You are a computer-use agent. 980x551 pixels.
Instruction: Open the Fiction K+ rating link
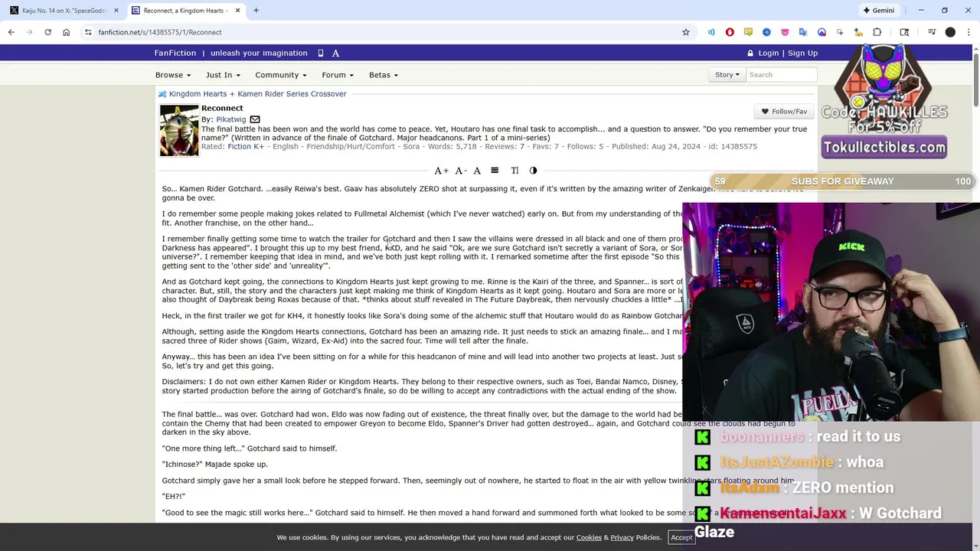coord(246,146)
